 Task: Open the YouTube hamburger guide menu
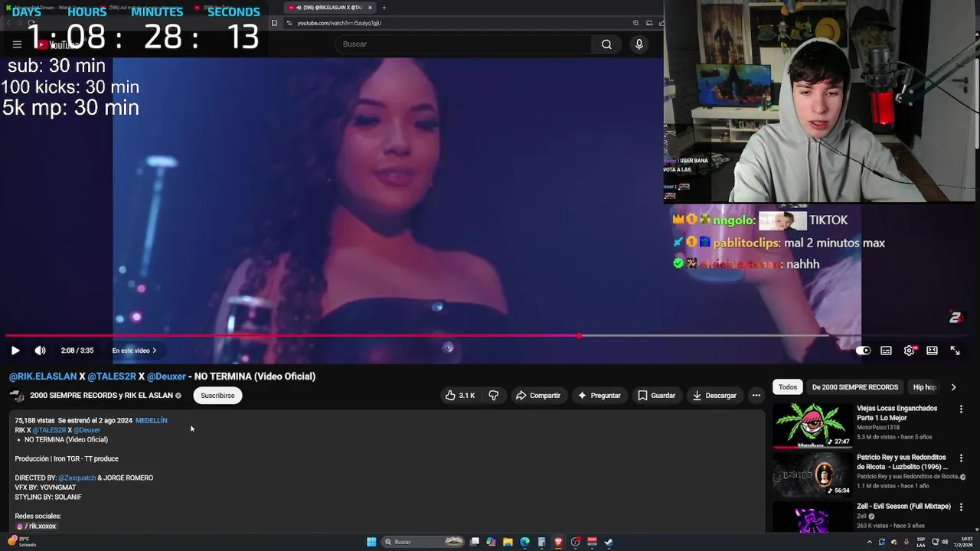[17, 44]
